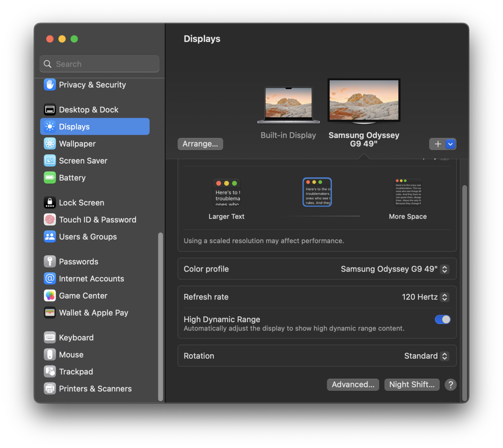Turn off the High Dynamic Range switch
503x448 pixels.
pyautogui.click(x=442, y=319)
